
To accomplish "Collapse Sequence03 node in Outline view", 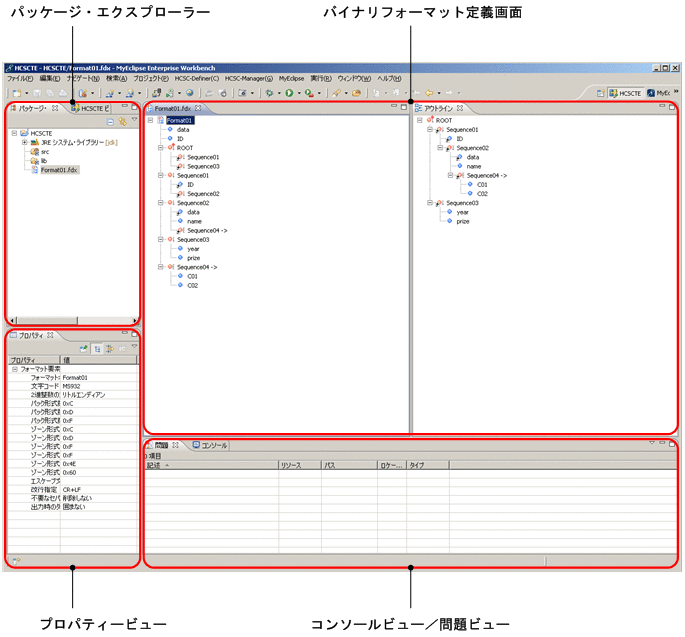I will coord(430,203).
